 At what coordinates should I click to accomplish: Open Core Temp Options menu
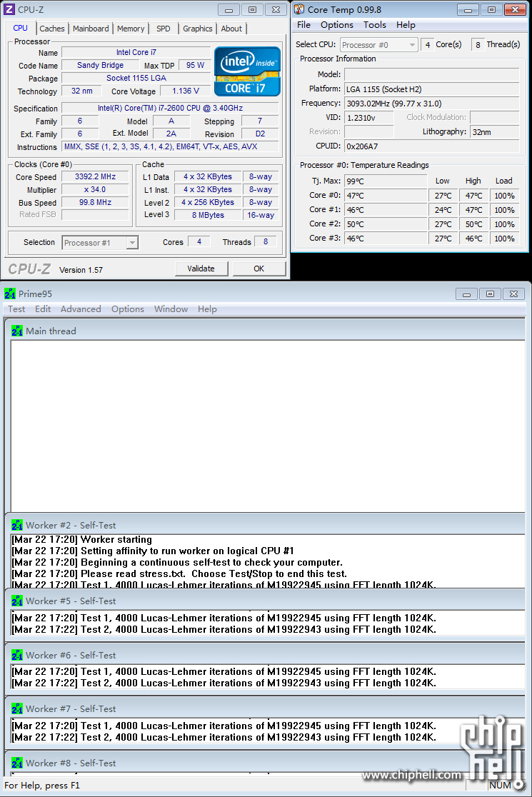coord(336,25)
